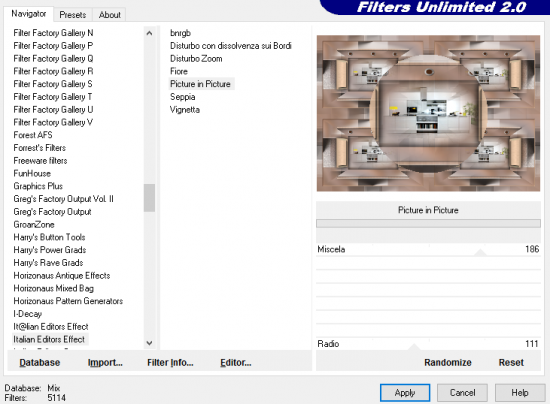
Task: Reset the filter parameters
Action: [511, 362]
